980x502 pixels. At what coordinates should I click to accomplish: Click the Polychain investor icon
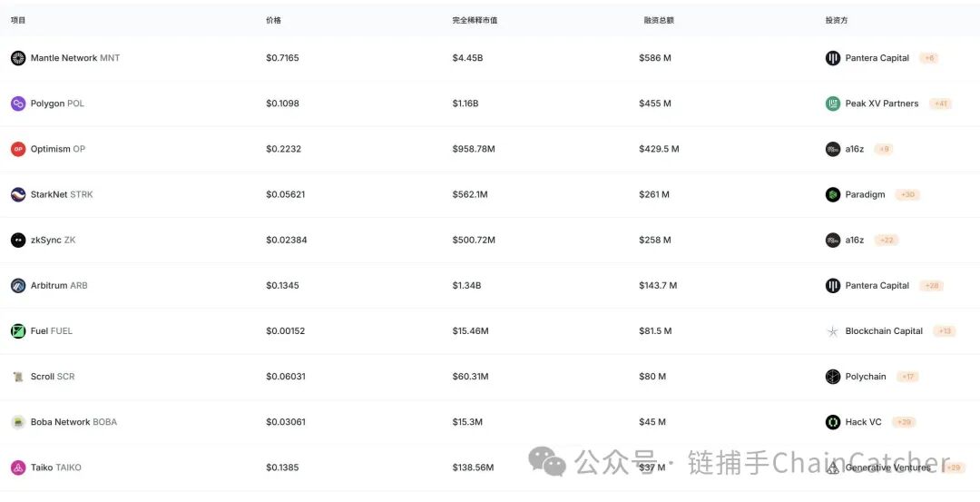pos(832,377)
